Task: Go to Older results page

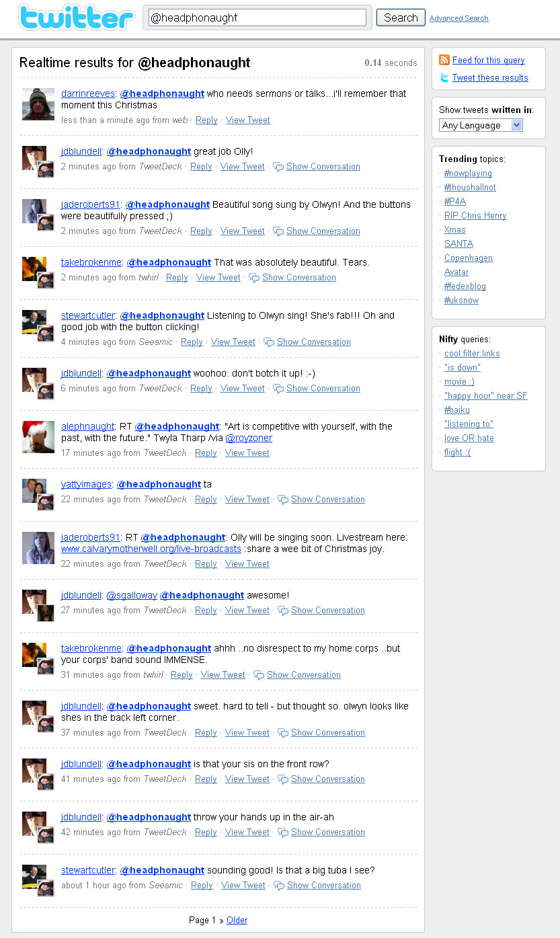Action: pyautogui.click(x=237, y=921)
